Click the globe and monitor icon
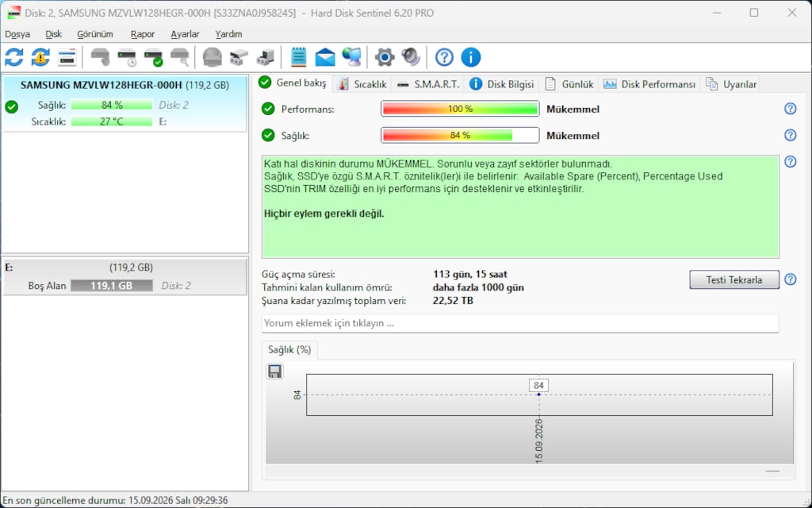Screen dimensions: 812x508 [x=351, y=57]
